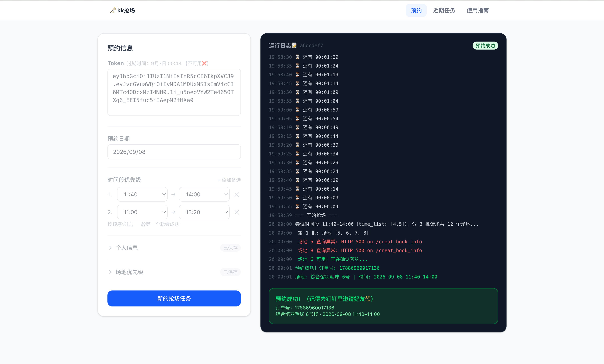Switch to the 预约 tab
The height and width of the screenshot is (364, 604).
(x=416, y=10)
